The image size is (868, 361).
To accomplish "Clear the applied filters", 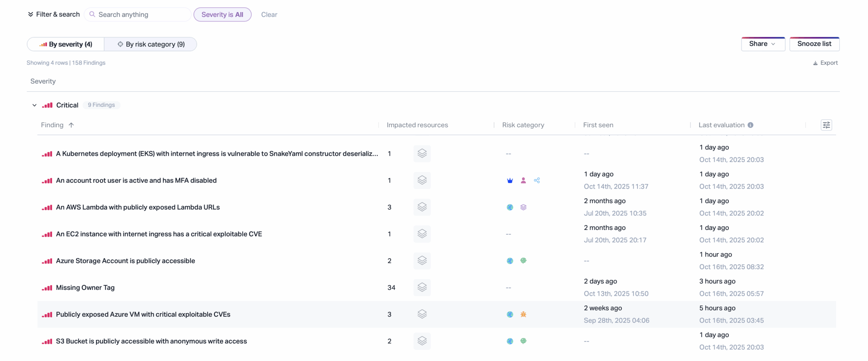I will (269, 15).
